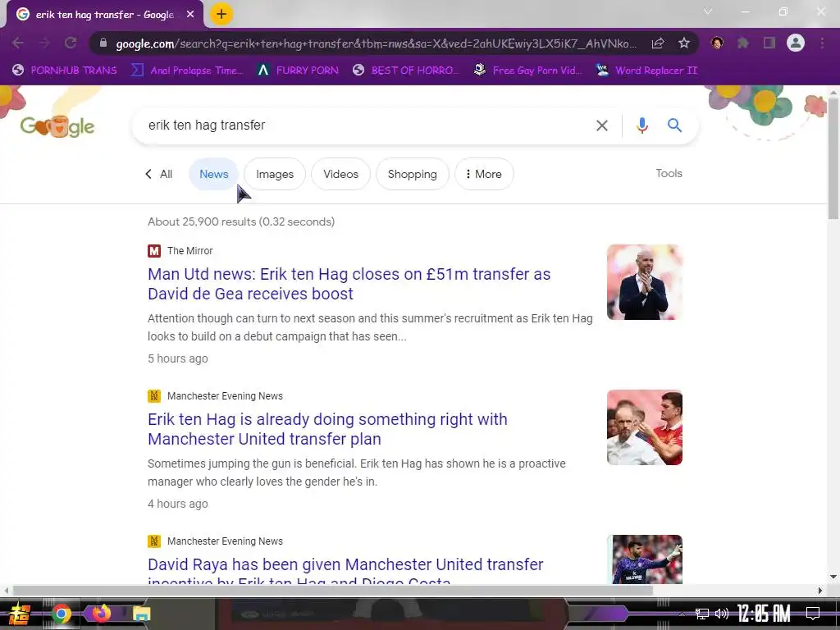Start voice search with microphone

tap(642, 126)
